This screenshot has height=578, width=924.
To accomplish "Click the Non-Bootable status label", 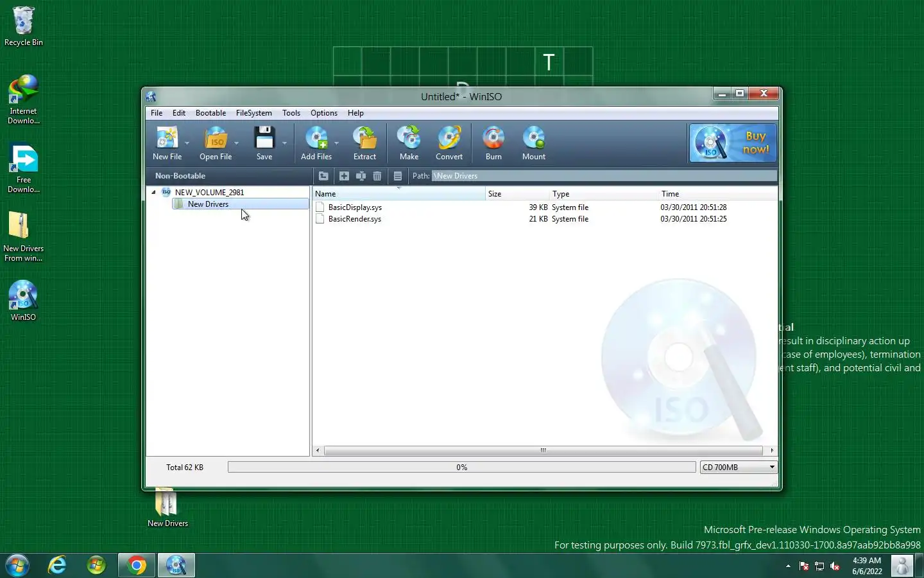I will tap(180, 176).
